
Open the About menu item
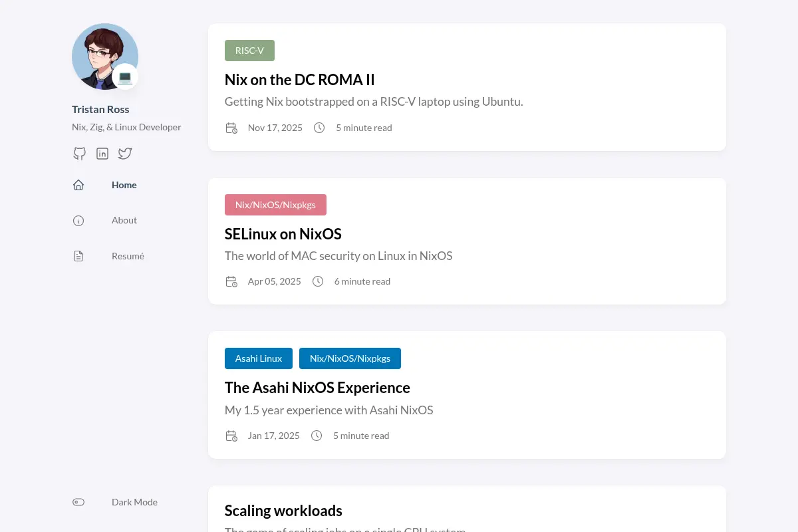click(124, 220)
